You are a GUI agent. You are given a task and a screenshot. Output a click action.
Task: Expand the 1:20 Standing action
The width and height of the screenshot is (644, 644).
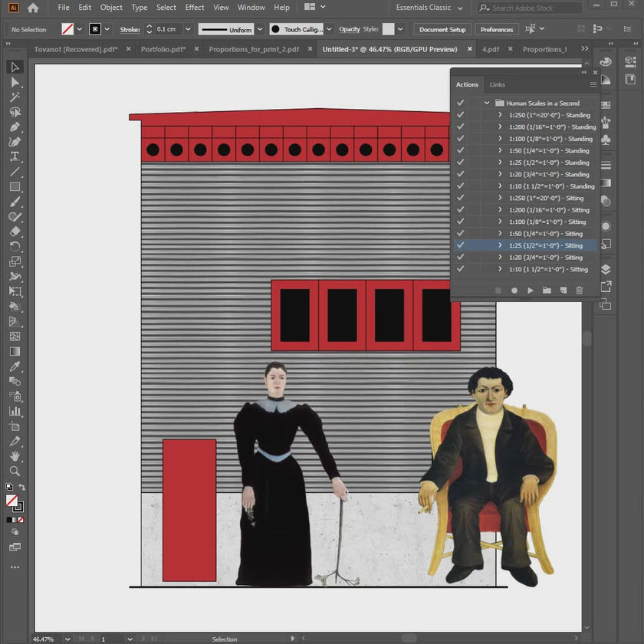pyautogui.click(x=500, y=174)
